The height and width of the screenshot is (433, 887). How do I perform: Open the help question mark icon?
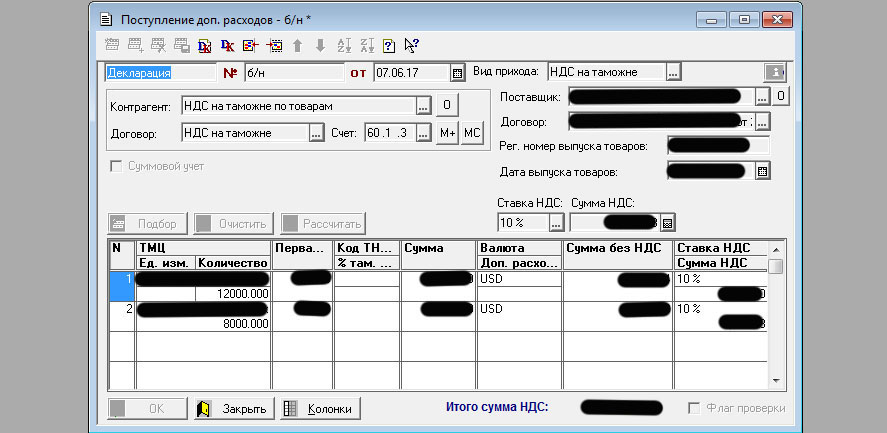(389, 45)
